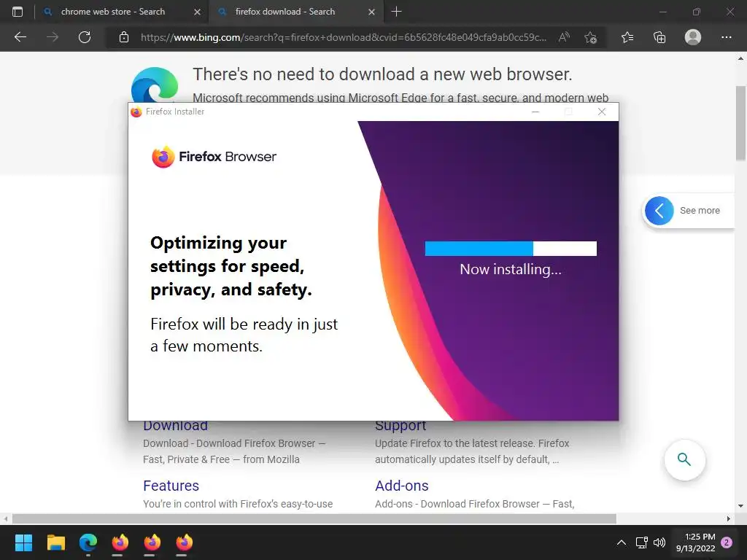Click the address bar URL
Image resolution: width=747 pixels, height=560 pixels.
click(344, 37)
